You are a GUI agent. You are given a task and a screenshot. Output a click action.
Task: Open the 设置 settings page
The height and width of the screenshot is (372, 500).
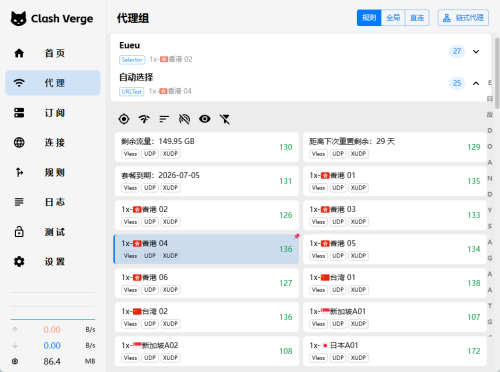[53, 262]
